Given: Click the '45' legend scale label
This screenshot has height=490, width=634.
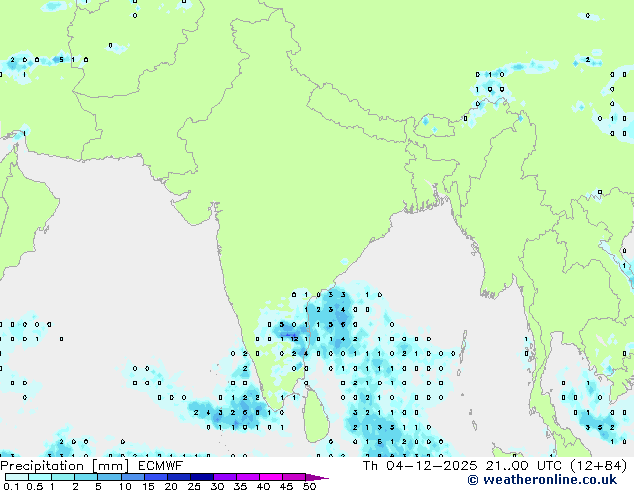Looking at the screenshot, I should click(x=286, y=486).
